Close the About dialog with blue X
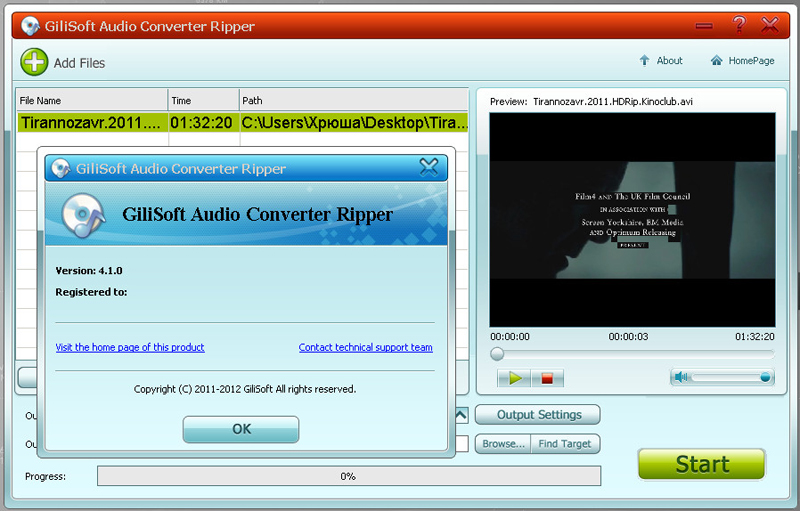800x511 pixels. pyautogui.click(x=429, y=167)
